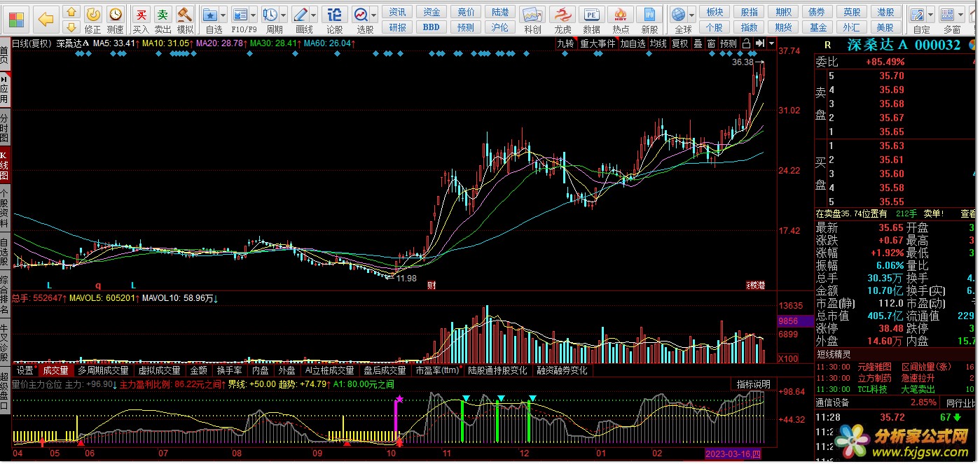Click the 2023-03-16 date label on timeline
980x464 pixels.
[733, 454]
